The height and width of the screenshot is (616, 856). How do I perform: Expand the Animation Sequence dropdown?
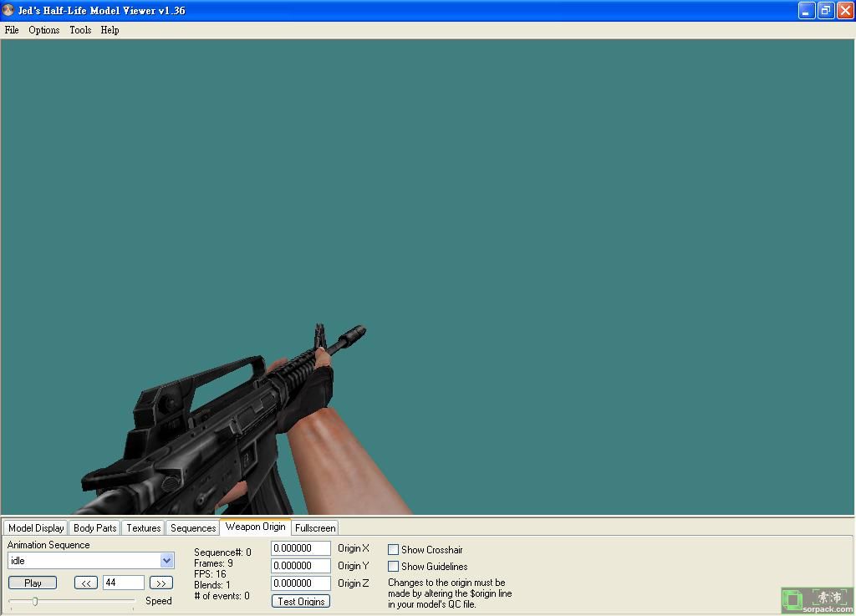(166, 561)
